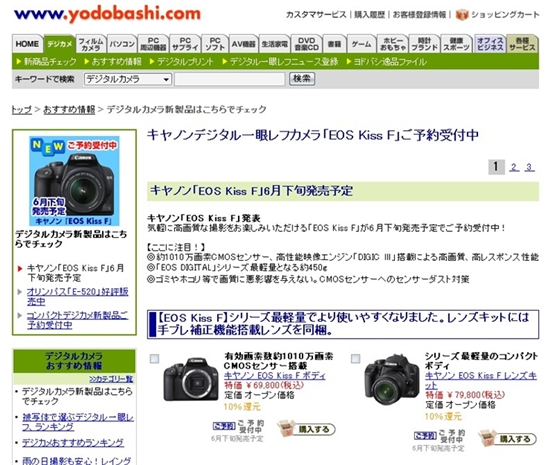Open the キヤノン EOS Kiss F レンズキット product link
Image resolution: width=550 pixels, height=465 pixels.
coord(481,380)
